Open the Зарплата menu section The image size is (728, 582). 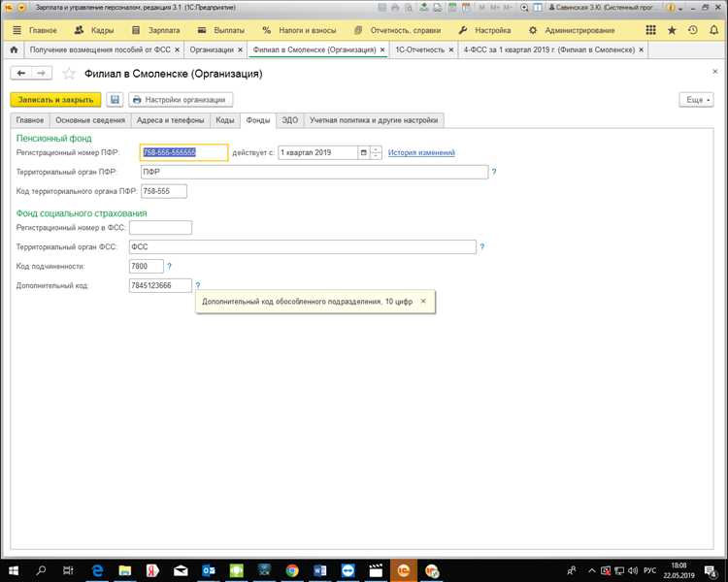pos(156,31)
